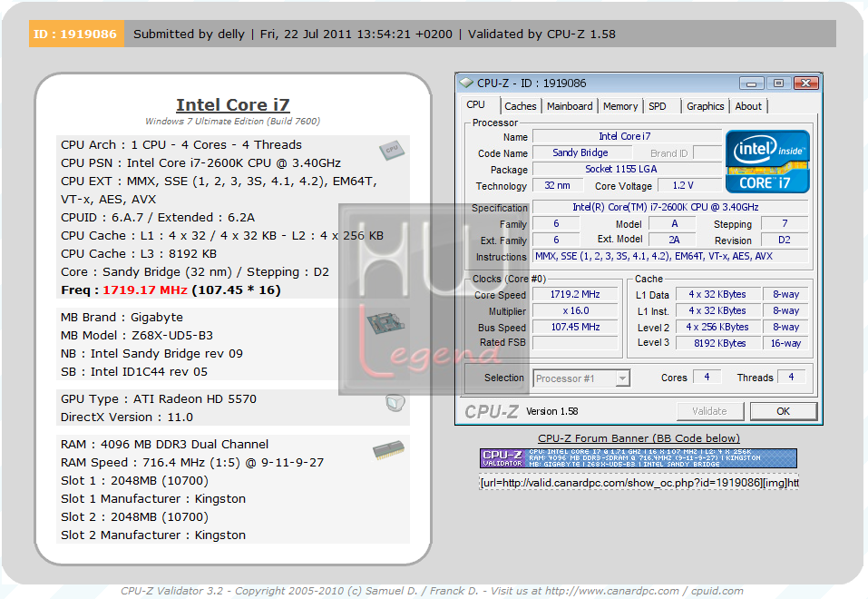Image resolution: width=868 pixels, height=599 pixels.
Task: Click the ID : 1919086 orange badge
Action: [76, 34]
